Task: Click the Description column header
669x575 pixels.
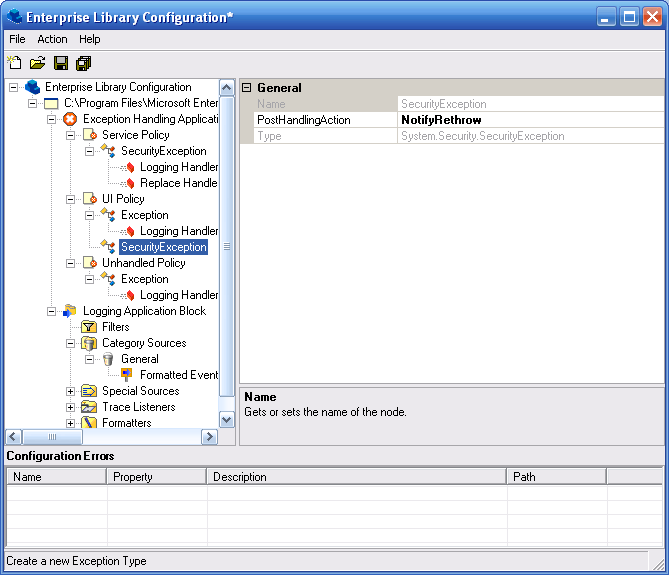Action: pos(357,476)
